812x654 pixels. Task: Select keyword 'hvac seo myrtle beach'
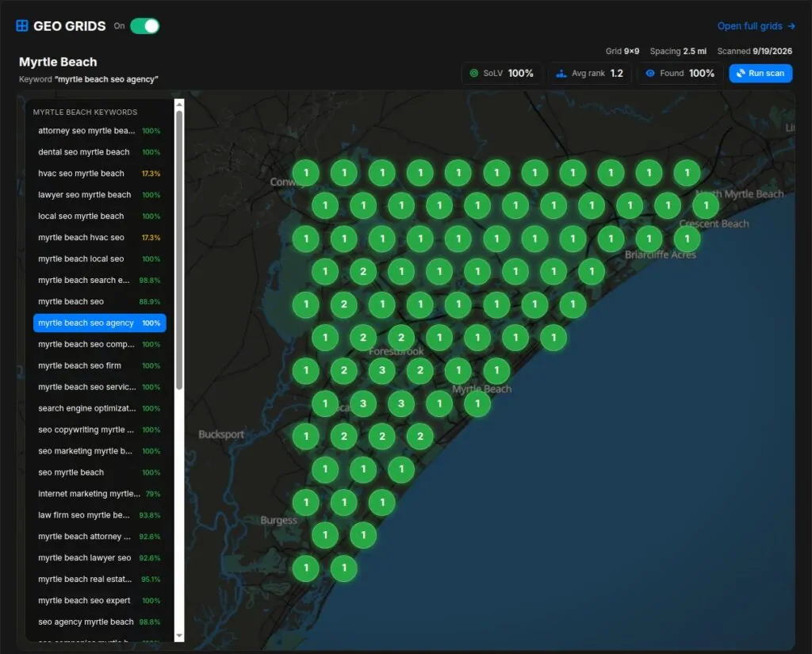click(99, 174)
